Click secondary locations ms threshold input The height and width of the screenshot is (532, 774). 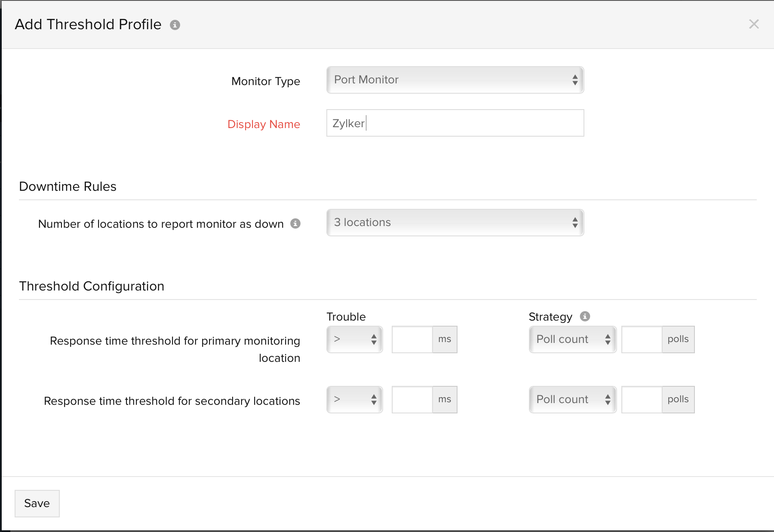click(x=412, y=400)
